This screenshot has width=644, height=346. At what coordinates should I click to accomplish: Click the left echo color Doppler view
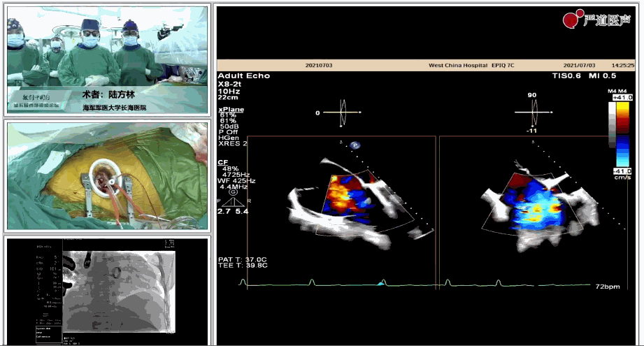(343, 199)
